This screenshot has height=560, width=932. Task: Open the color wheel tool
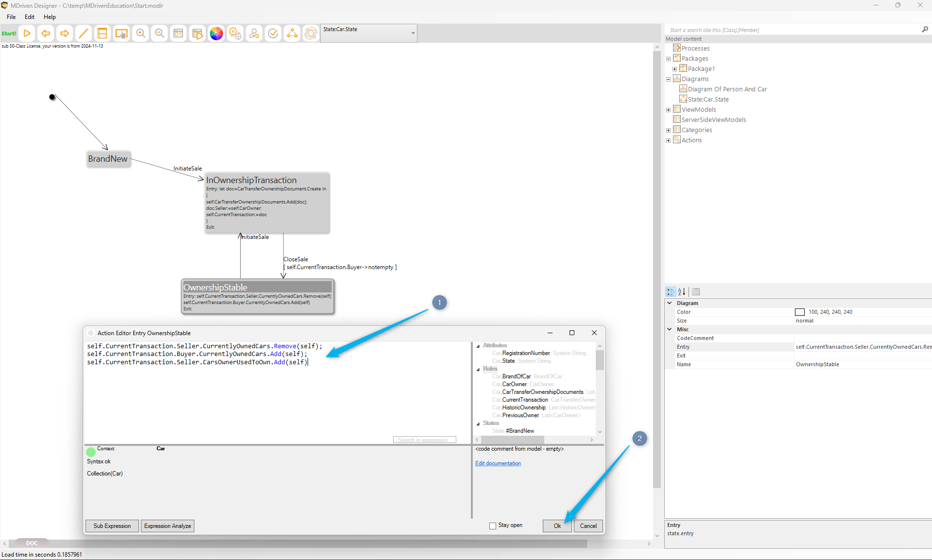click(x=216, y=34)
